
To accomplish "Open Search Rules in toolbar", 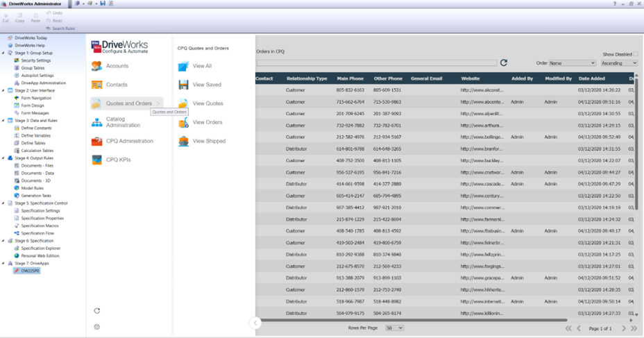I will click(60, 28).
